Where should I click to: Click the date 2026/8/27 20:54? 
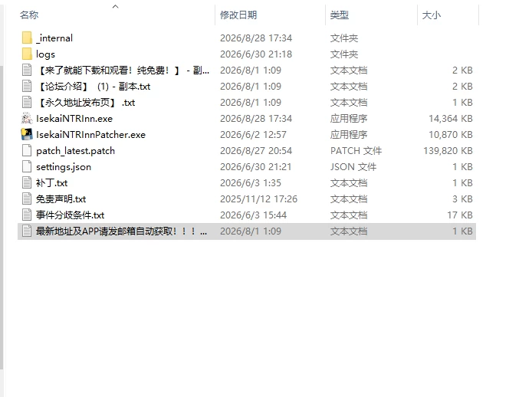[256, 151]
